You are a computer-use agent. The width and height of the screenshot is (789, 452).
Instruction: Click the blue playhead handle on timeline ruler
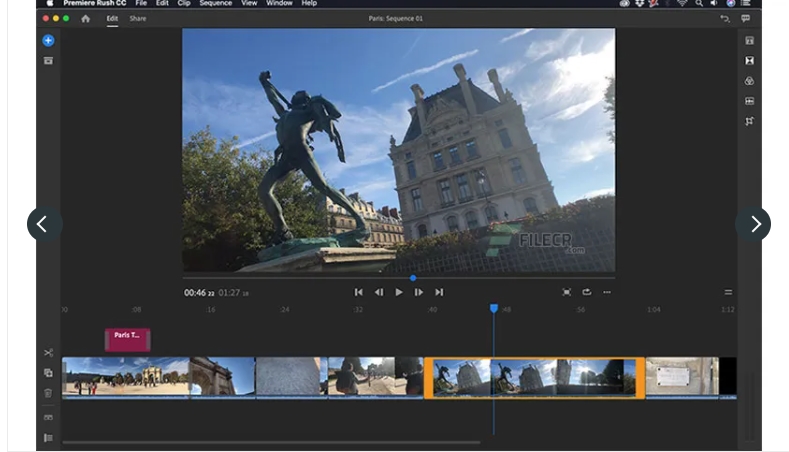tap(494, 309)
